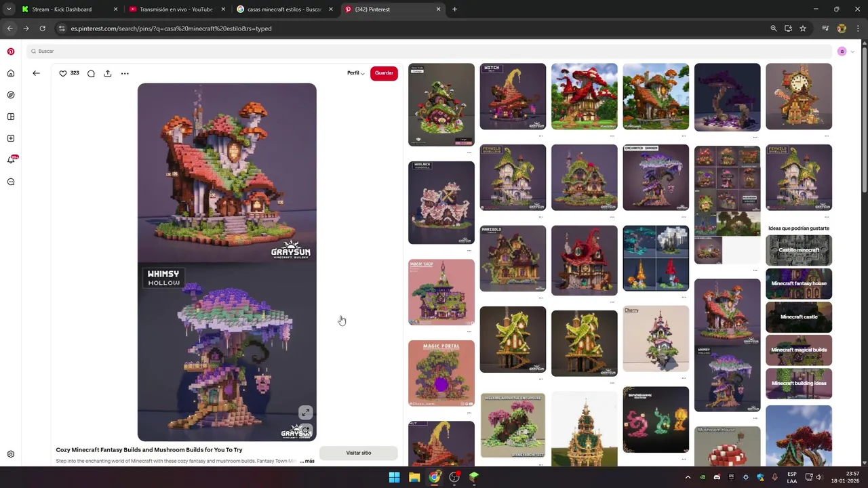868x488 pixels.
Task: Open the Chrome tab search dropdown arrow
Action: point(9,9)
